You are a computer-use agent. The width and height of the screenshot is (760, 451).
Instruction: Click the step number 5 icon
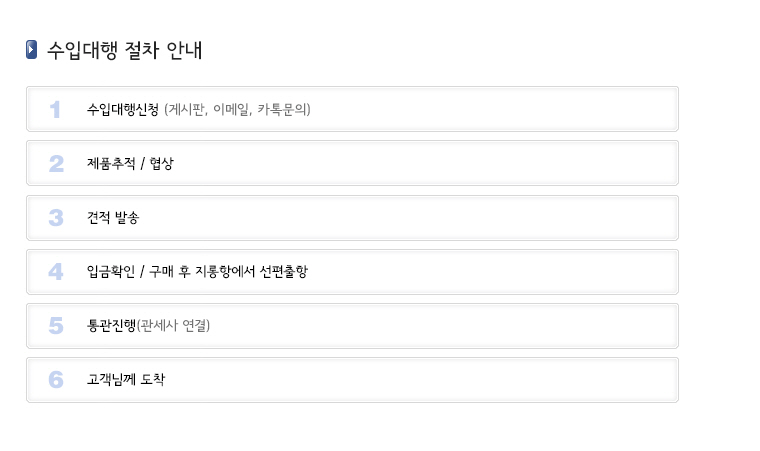[56, 325]
